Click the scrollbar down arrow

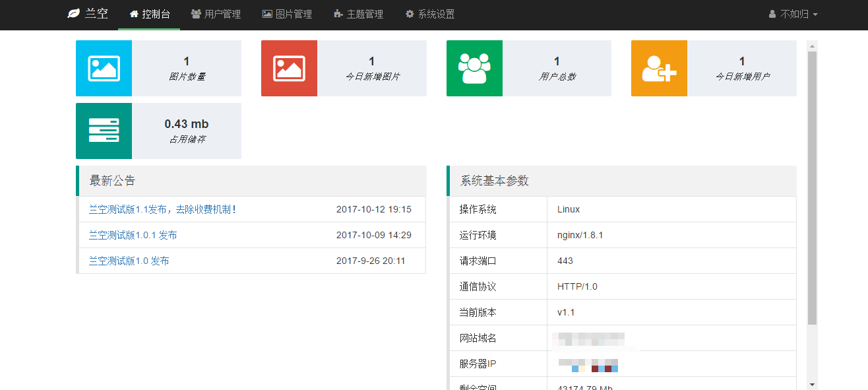tap(812, 384)
